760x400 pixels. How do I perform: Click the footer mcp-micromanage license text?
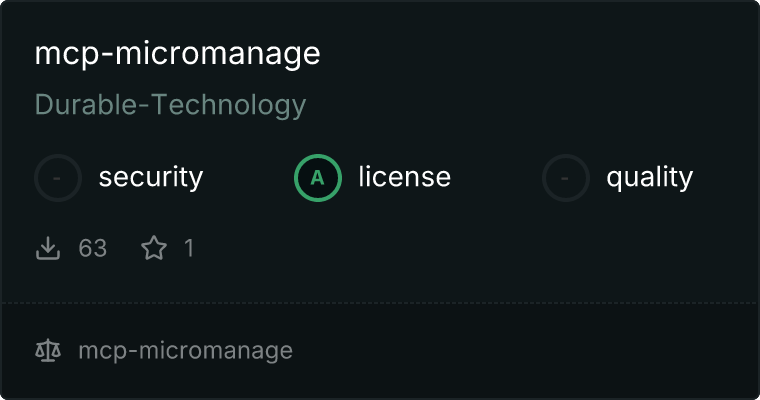pos(185,350)
